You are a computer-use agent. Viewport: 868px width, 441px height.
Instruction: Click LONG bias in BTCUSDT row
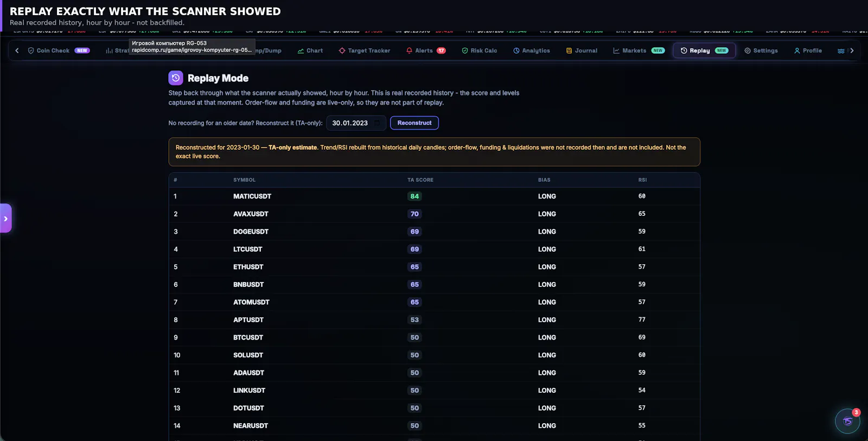(x=547, y=337)
